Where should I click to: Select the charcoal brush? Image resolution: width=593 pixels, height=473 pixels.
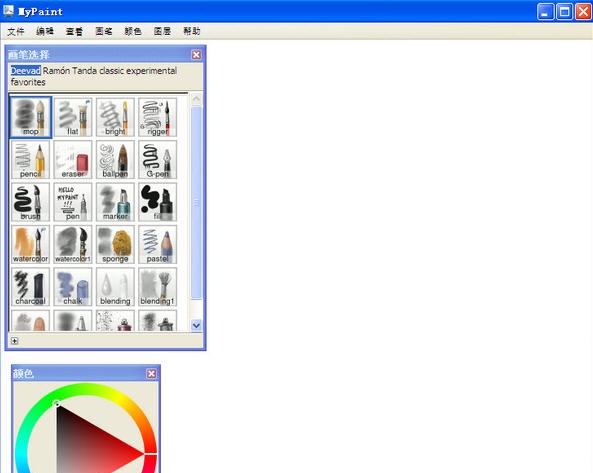pyautogui.click(x=31, y=287)
